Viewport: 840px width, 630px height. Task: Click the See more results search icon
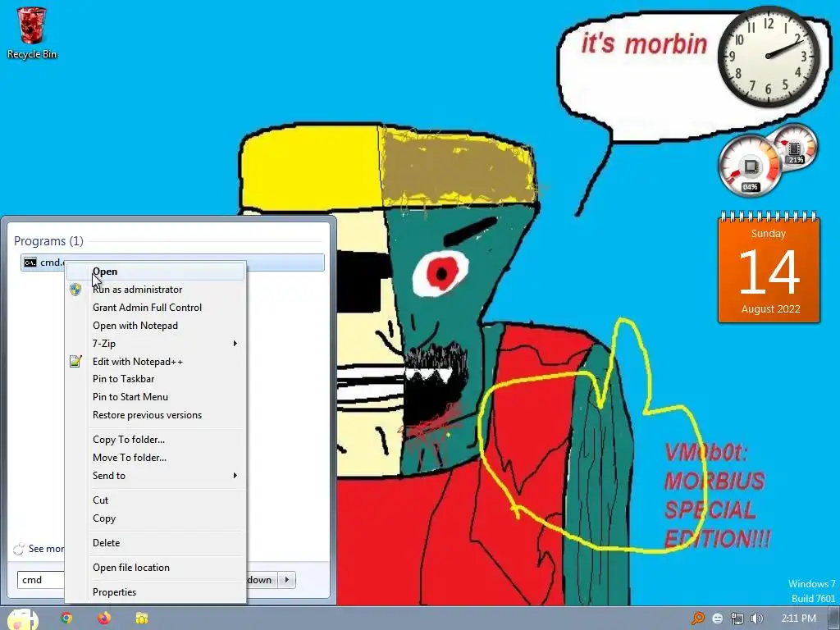[19, 549]
